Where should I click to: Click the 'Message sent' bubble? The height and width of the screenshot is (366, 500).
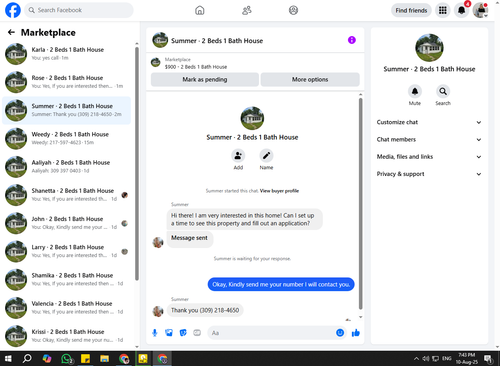click(x=189, y=238)
